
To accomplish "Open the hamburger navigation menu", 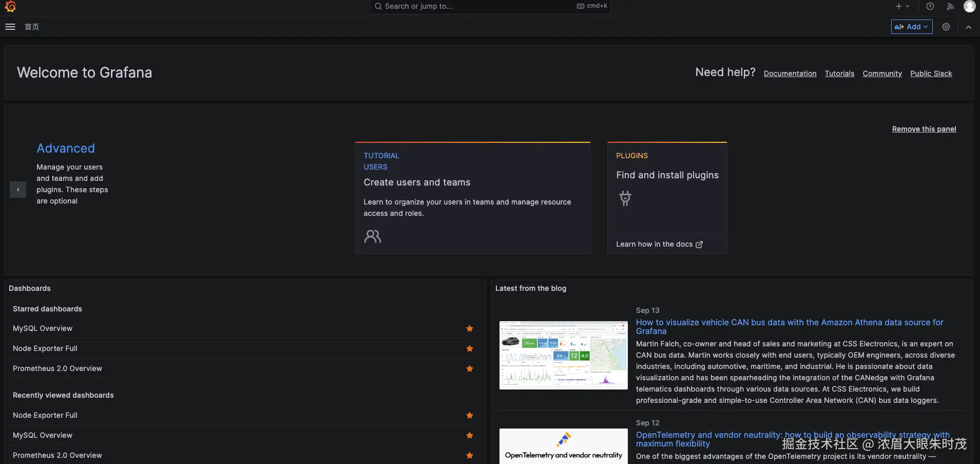I will click(x=10, y=27).
